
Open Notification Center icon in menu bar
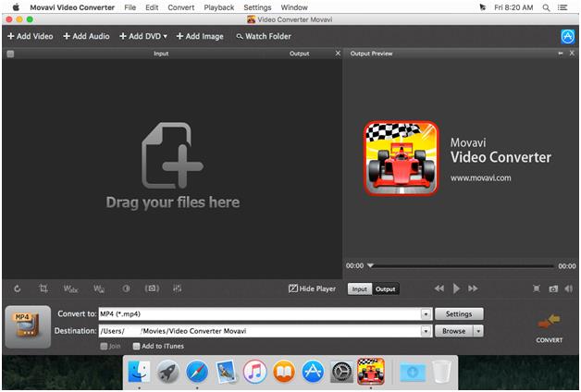[x=562, y=7]
